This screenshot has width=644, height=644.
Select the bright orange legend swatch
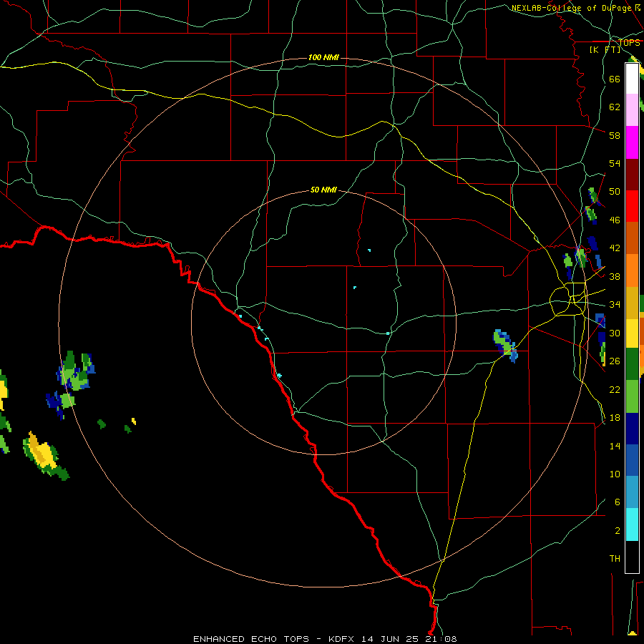point(632,270)
